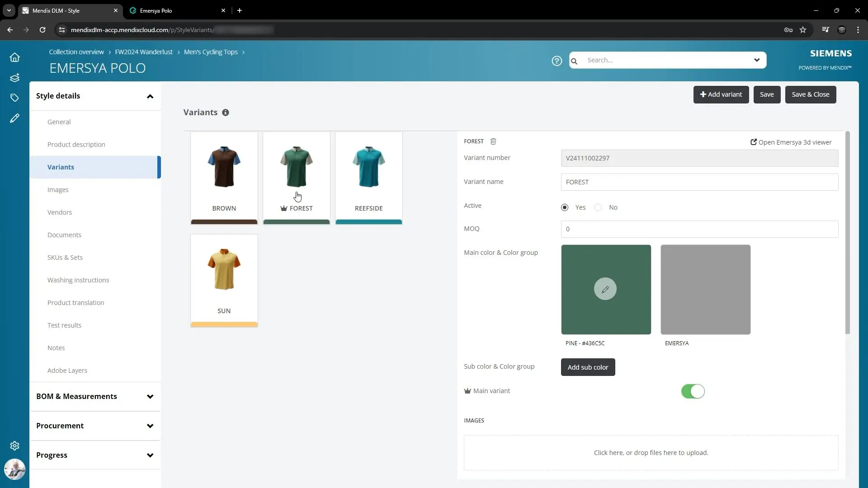868x488 pixels.
Task: Set Active to Yes
Action: click(565, 207)
